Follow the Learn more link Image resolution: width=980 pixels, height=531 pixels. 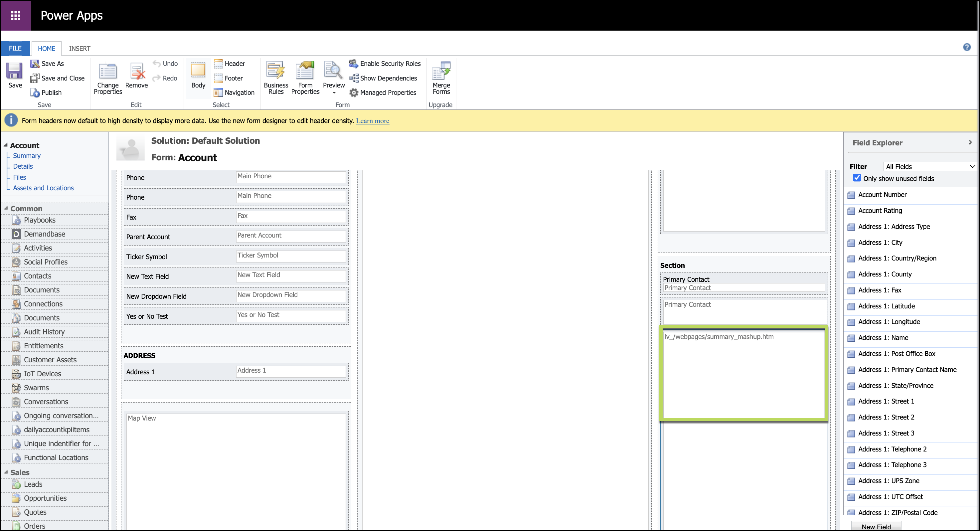tap(373, 121)
